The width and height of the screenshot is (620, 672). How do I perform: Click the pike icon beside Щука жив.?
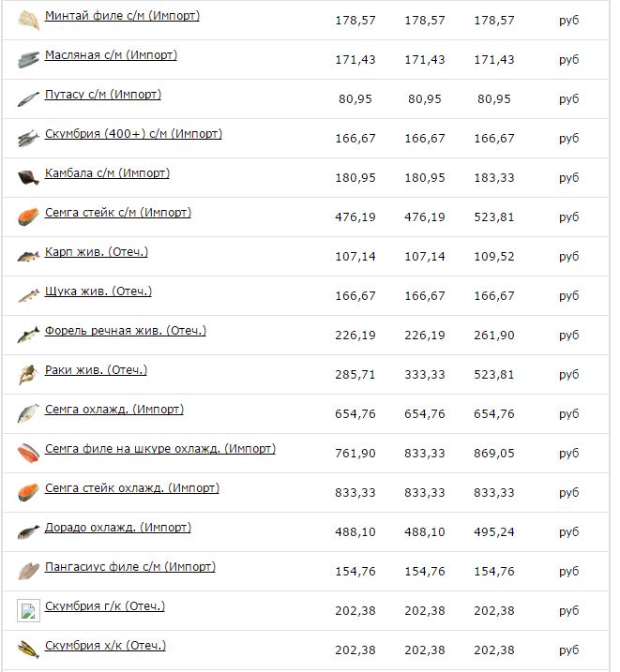click(x=29, y=296)
